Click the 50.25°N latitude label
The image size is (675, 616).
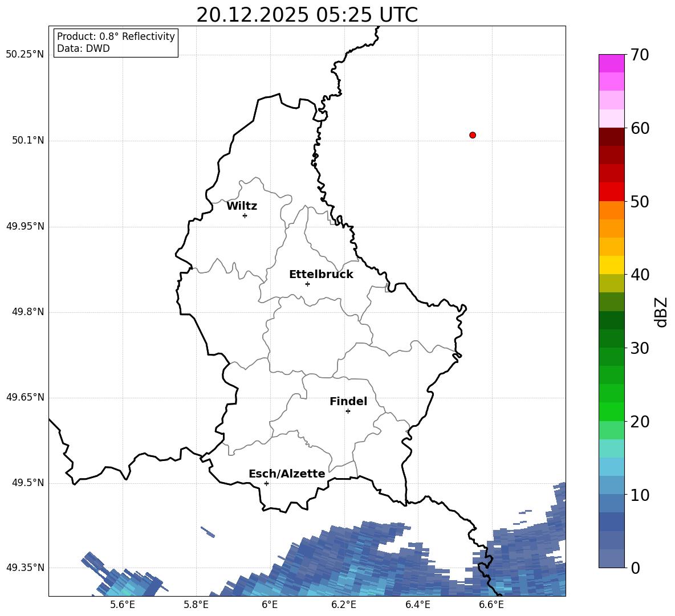(25, 55)
